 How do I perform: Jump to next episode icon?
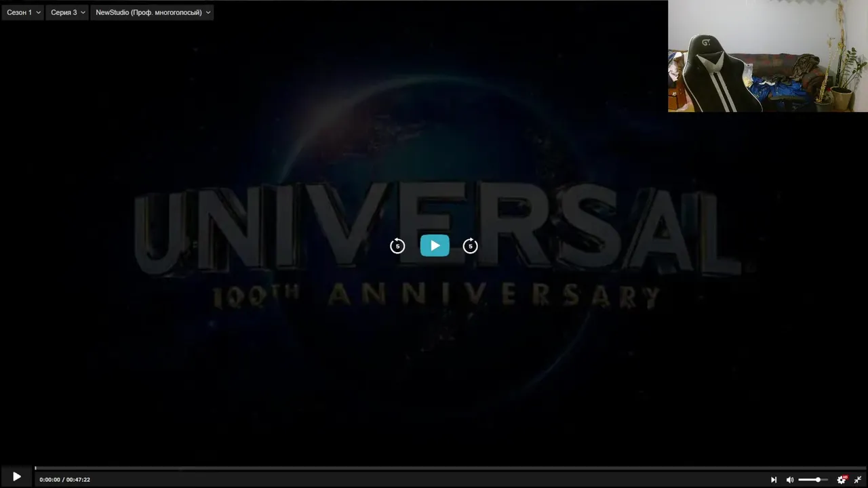pos(774,480)
